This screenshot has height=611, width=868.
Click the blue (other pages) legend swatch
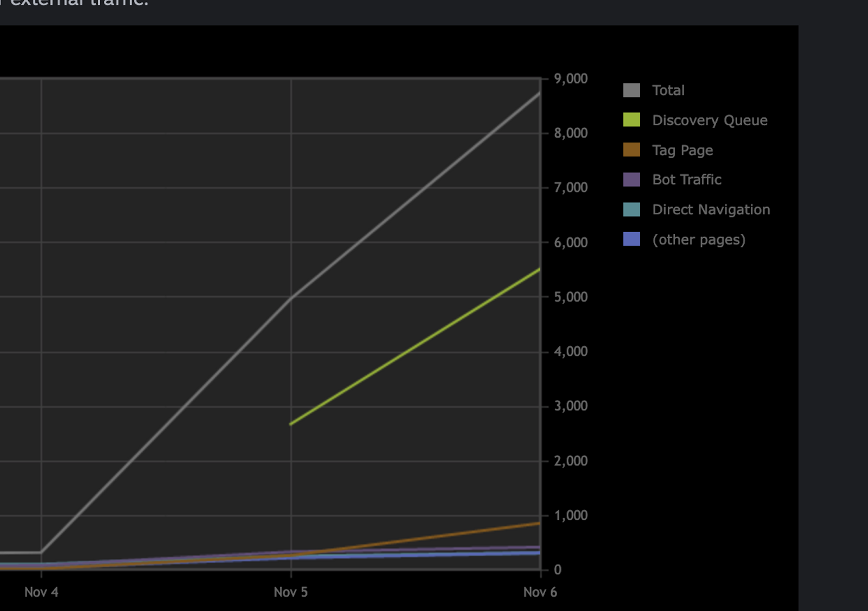click(x=631, y=239)
